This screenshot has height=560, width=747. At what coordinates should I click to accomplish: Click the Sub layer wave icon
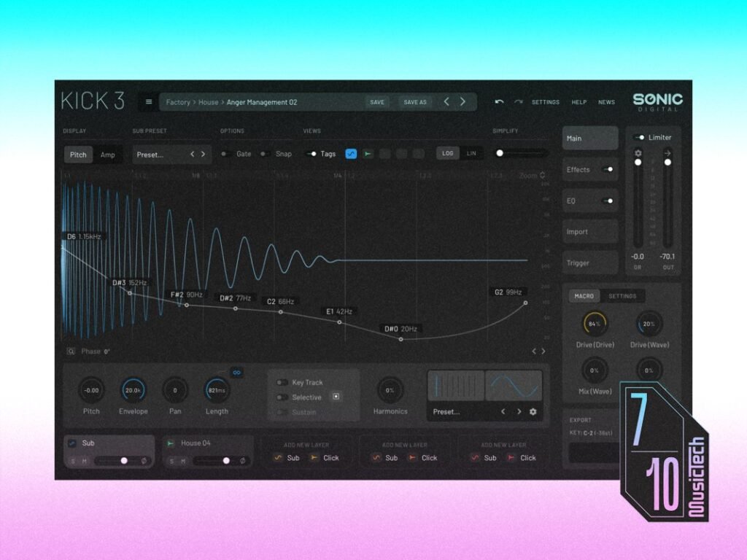pyautogui.click(x=72, y=443)
